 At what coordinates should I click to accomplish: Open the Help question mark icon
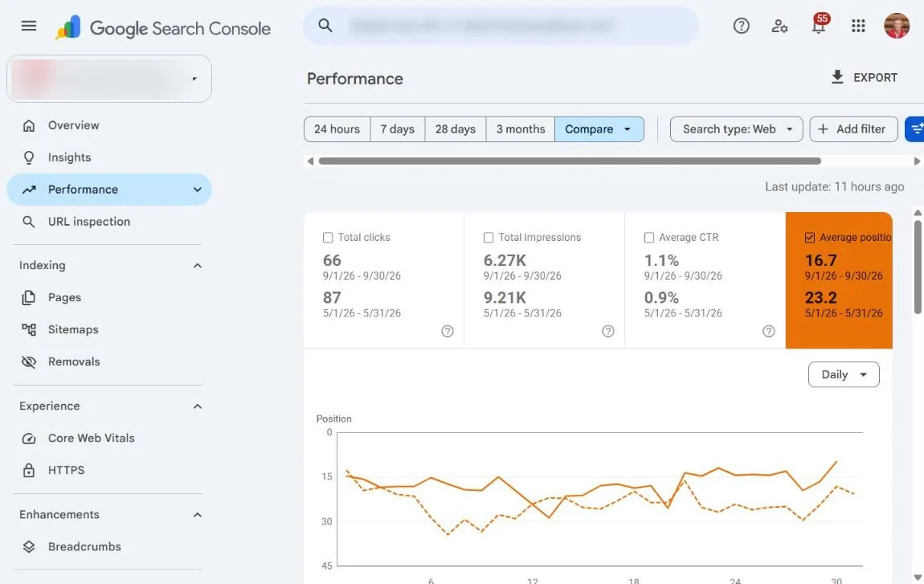742,26
